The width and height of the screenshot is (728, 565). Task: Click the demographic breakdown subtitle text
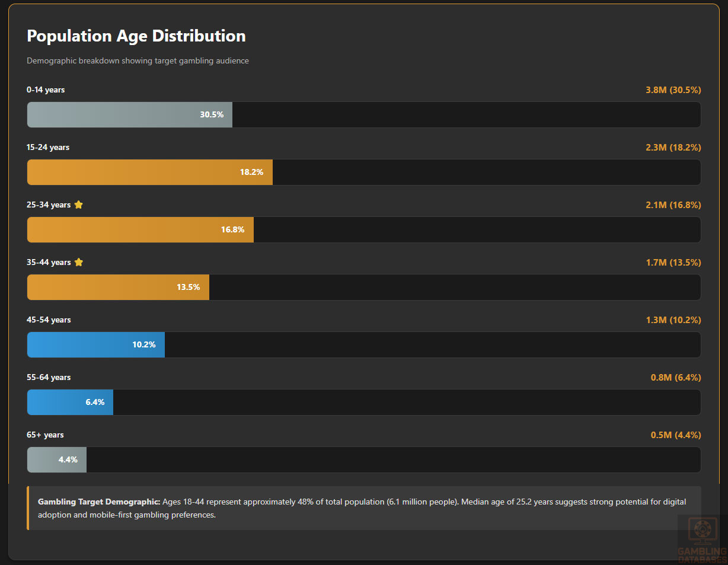click(138, 61)
